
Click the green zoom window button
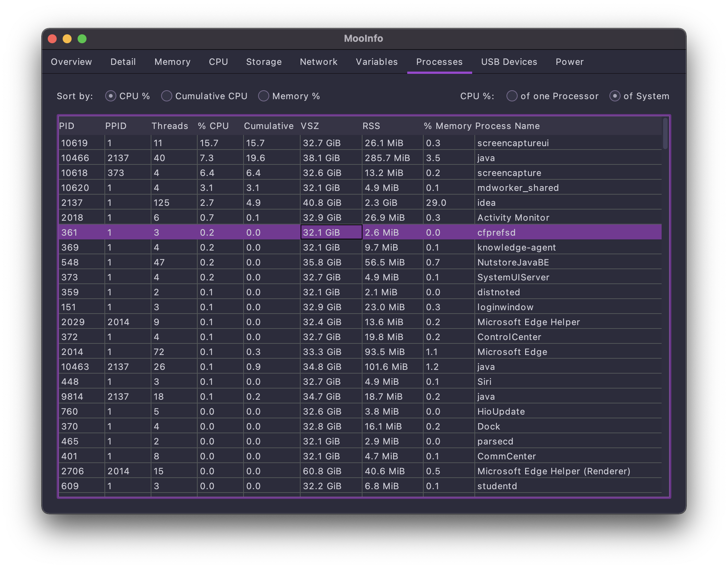pos(82,39)
